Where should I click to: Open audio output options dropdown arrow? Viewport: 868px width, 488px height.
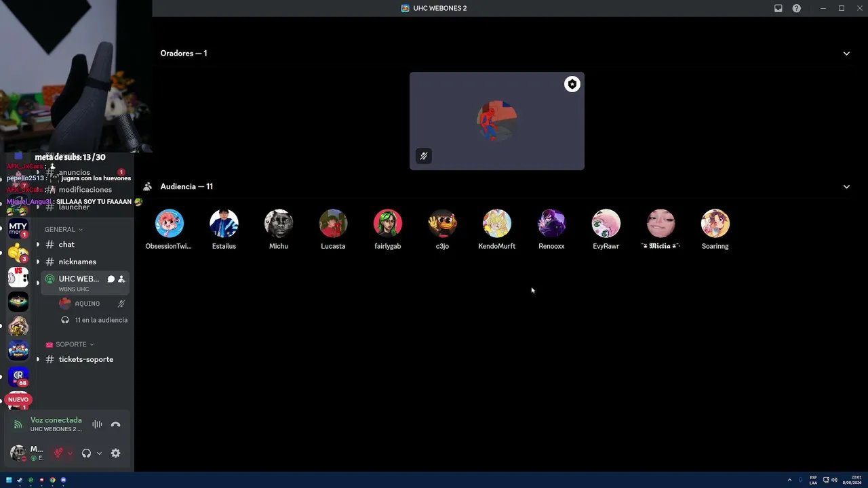99,453
